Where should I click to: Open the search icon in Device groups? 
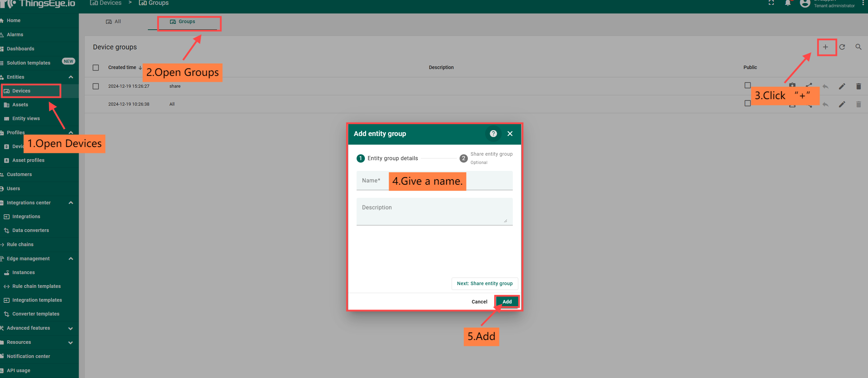point(858,47)
